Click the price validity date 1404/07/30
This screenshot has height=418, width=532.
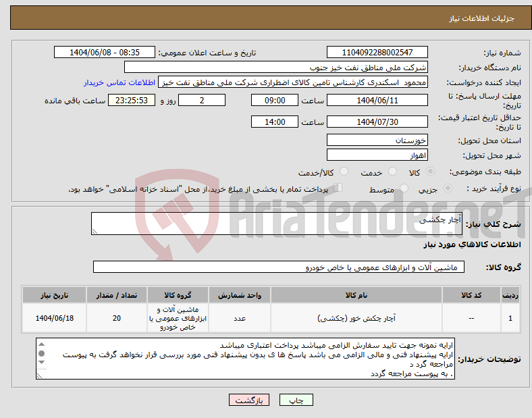(377, 122)
